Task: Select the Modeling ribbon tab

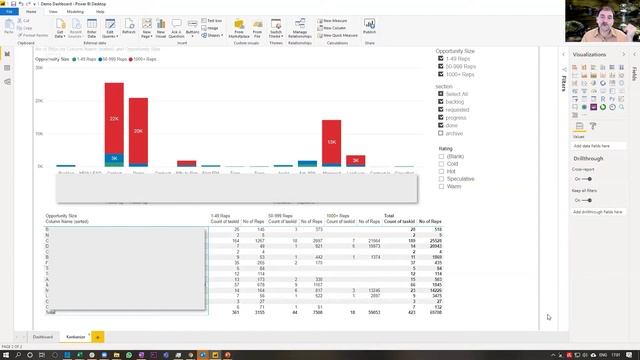Action: coord(75,12)
